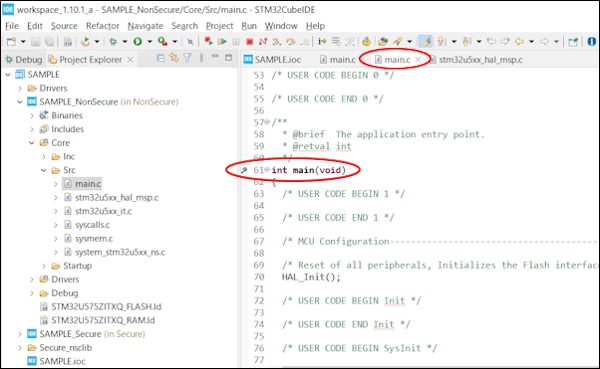Click the Resume debug icon
Screen dimensions: 600x369
click(x=222, y=41)
